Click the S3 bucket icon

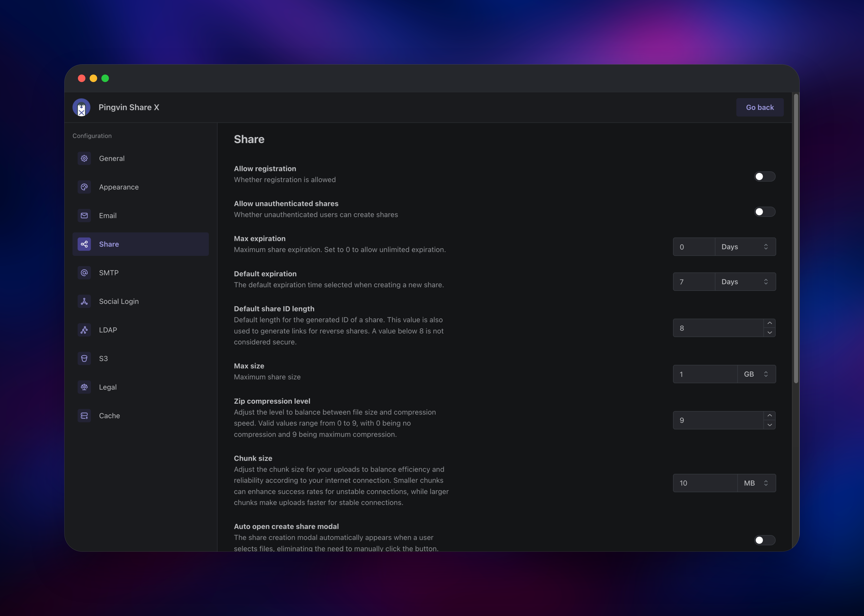84,358
